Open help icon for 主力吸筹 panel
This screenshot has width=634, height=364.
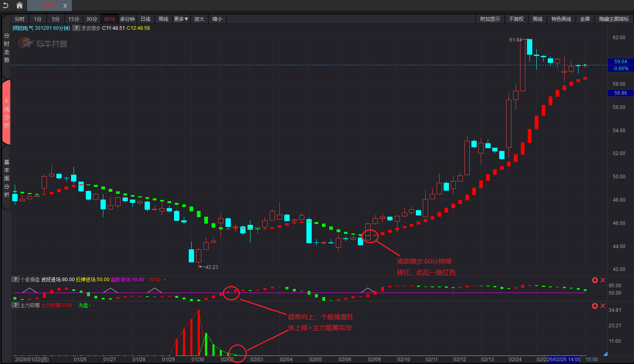tap(15, 305)
